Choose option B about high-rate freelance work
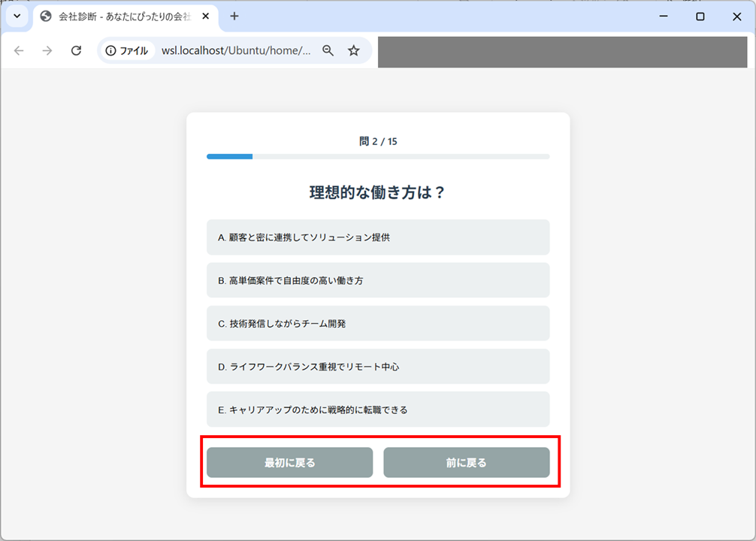Viewport: 756px width, 541px height. 378,280
